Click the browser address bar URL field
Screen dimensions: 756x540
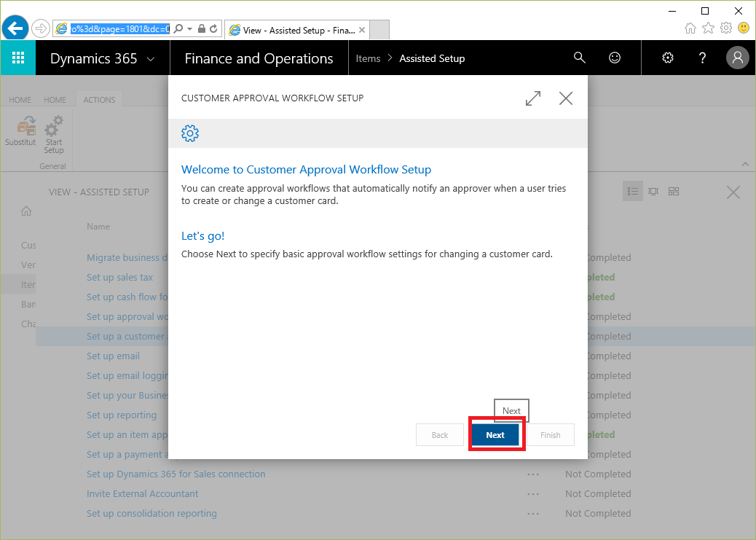pyautogui.click(x=120, y=29)
